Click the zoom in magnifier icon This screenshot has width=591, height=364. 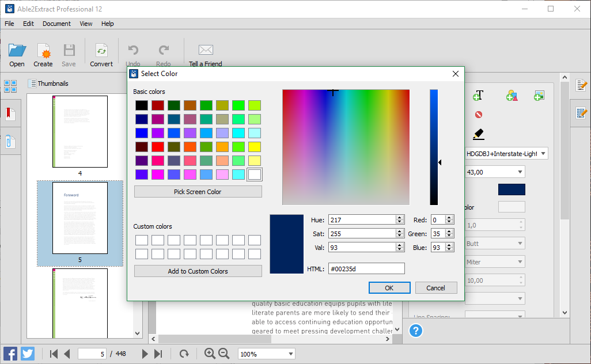pyautogui.click(x=210, y=354)
